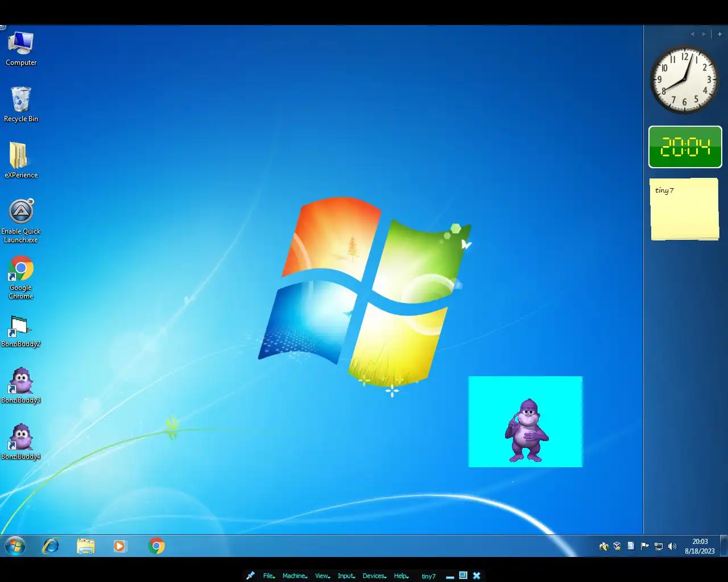The width and height of the screenshot is (728, 582).
Task: Open the Recycle Bin icon
Action: coord(21,105)
